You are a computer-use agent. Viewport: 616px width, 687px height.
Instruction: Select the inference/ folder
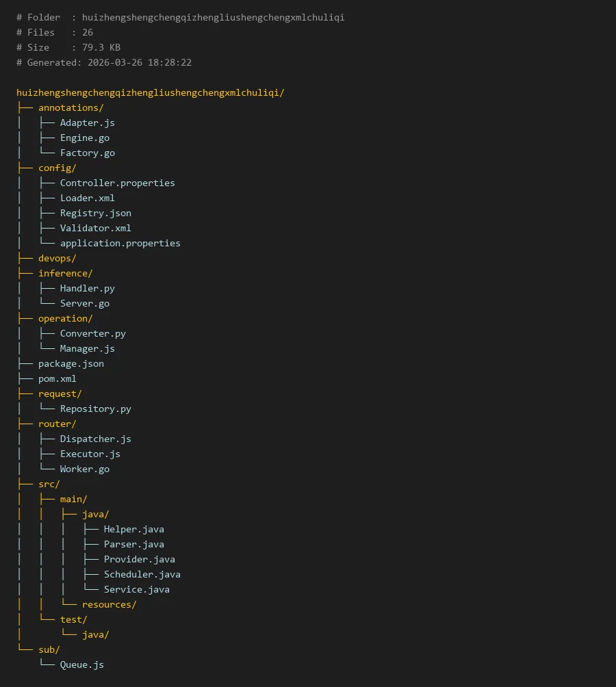click(x=65, y=273)
